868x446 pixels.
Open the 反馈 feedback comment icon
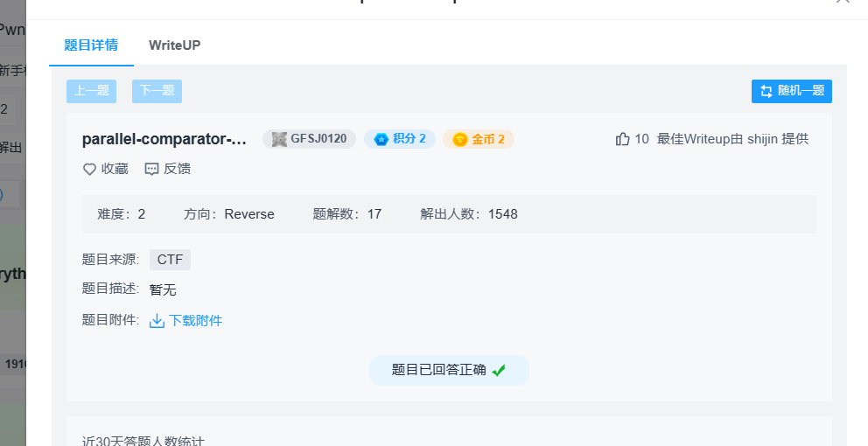[x=151, y=169]
